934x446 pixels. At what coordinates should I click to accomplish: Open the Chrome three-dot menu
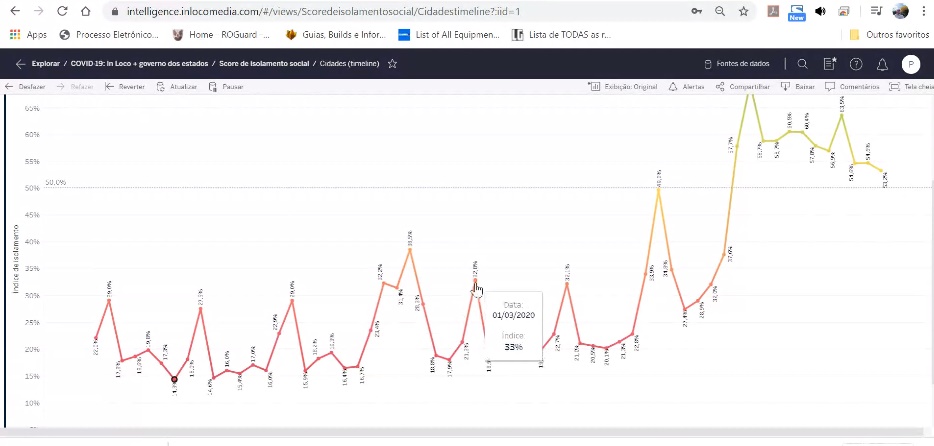coord(923,11)
